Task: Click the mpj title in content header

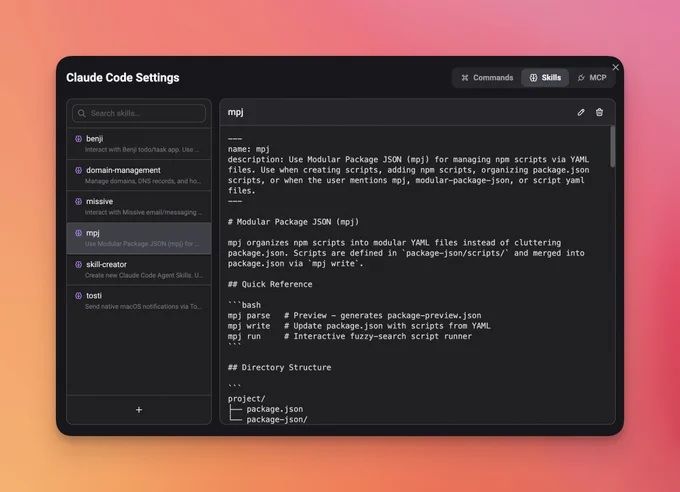Action: (235, 112)
